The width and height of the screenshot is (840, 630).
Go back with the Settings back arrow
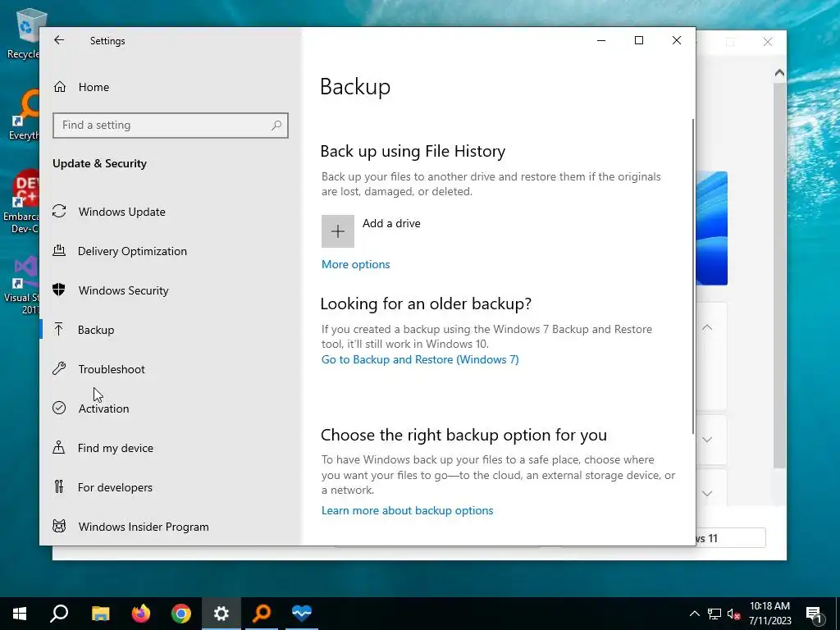(59, 40)
